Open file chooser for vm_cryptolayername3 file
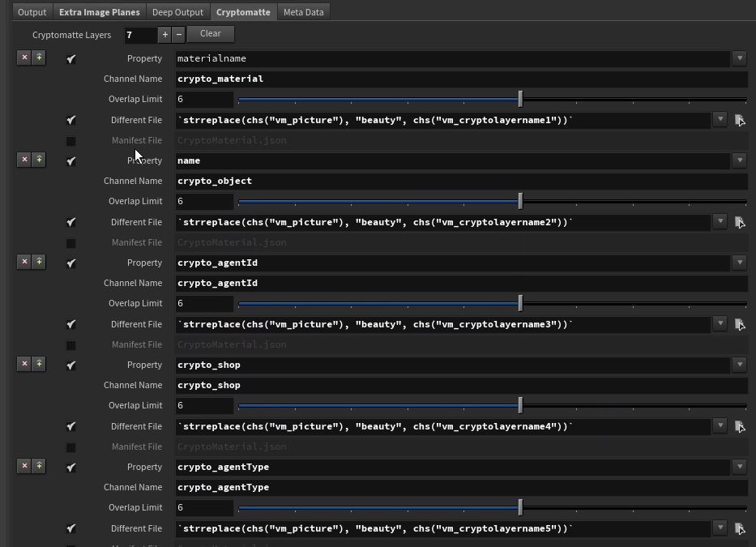This screenshot has width=756, height=547. click(x=740, y=325)
